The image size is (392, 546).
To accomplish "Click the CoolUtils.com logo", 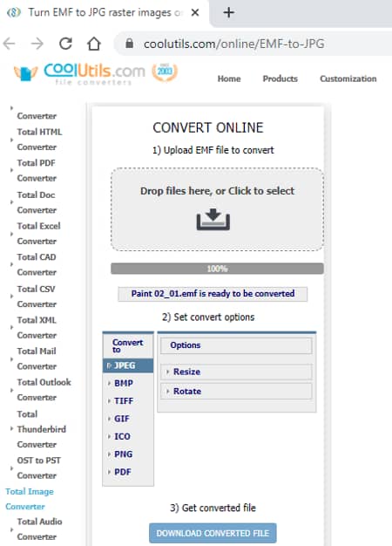I will coord(79,72).
